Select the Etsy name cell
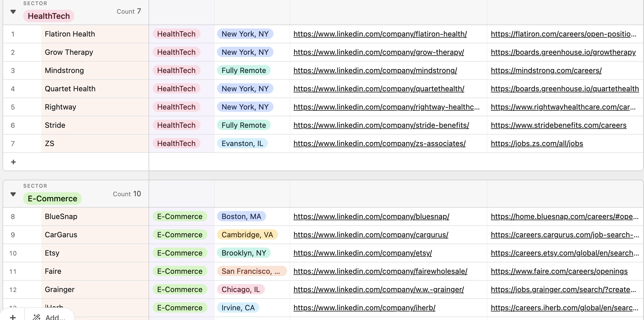 point(95,253)
